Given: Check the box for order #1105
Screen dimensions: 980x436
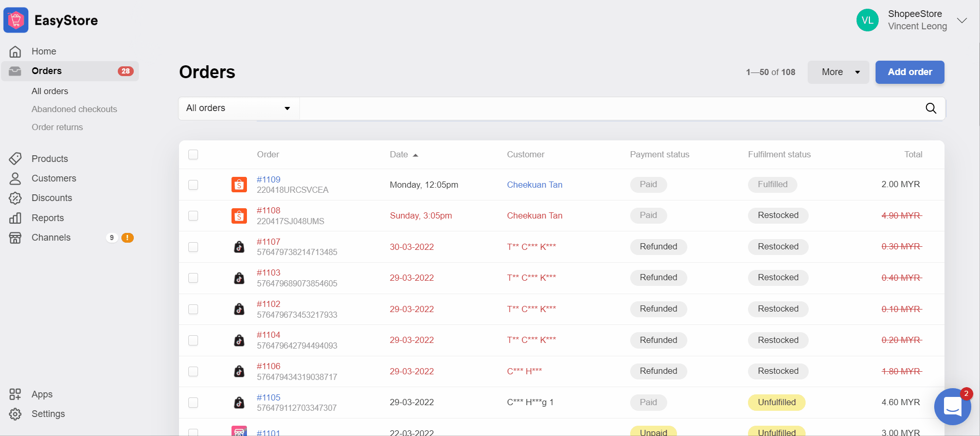Looking at the screenshot, I should point(193,403).
